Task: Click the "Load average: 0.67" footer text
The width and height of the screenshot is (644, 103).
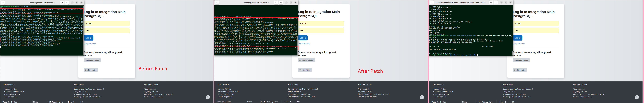Action: pos(11,97)
